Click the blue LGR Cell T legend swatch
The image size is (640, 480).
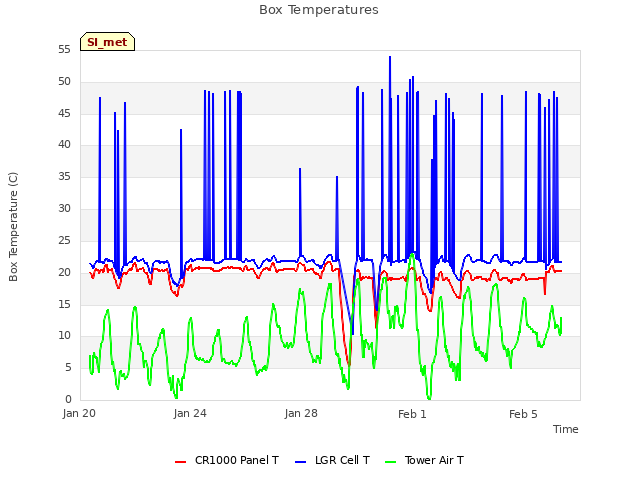coord(300,462)
